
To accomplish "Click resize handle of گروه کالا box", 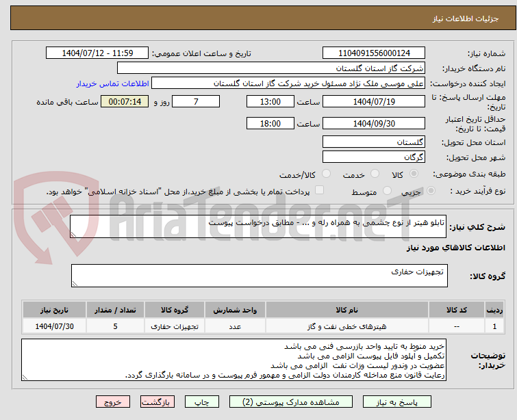I will pos(75,284).
